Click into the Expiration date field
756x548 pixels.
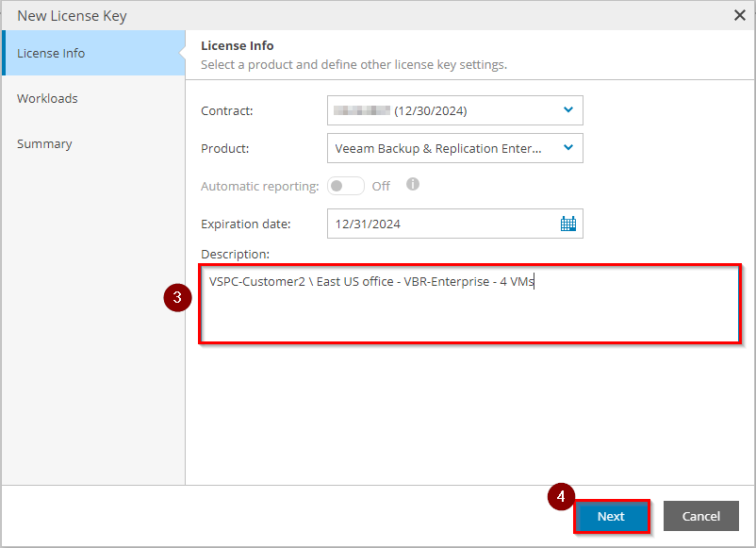click(454, 224)
